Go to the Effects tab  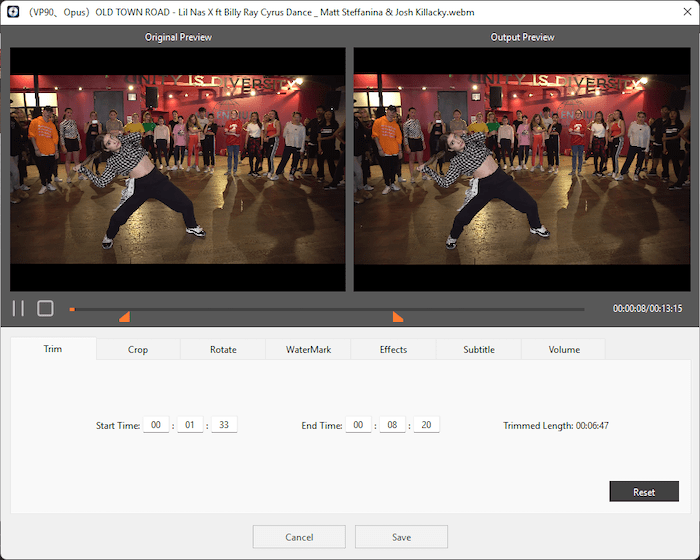tap(393, 349)
